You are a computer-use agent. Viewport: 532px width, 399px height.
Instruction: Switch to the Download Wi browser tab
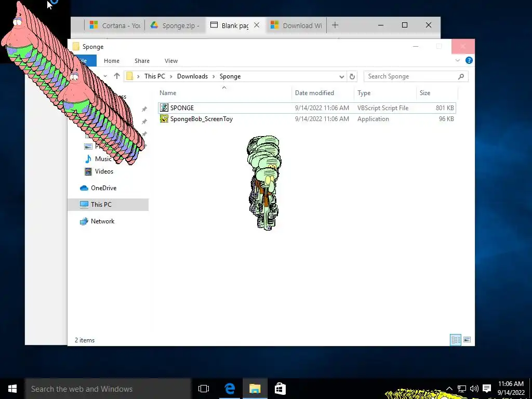(x=297, y=25)
